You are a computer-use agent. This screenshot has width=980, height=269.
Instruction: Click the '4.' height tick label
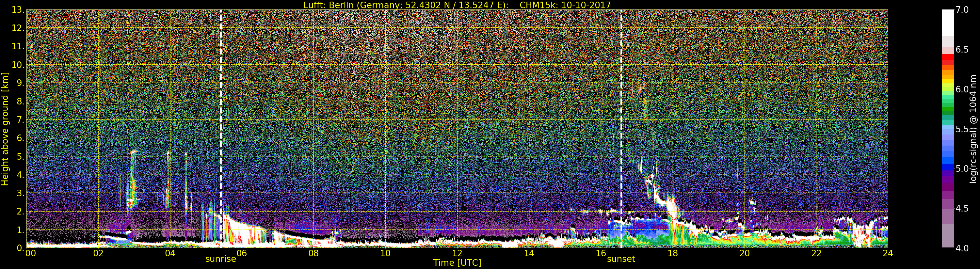20,175
